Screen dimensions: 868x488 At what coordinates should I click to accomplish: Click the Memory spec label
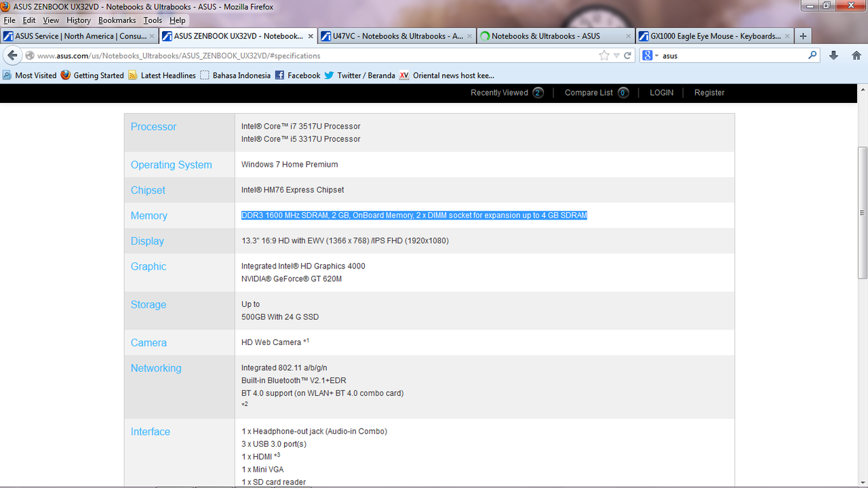coord(149,216)
